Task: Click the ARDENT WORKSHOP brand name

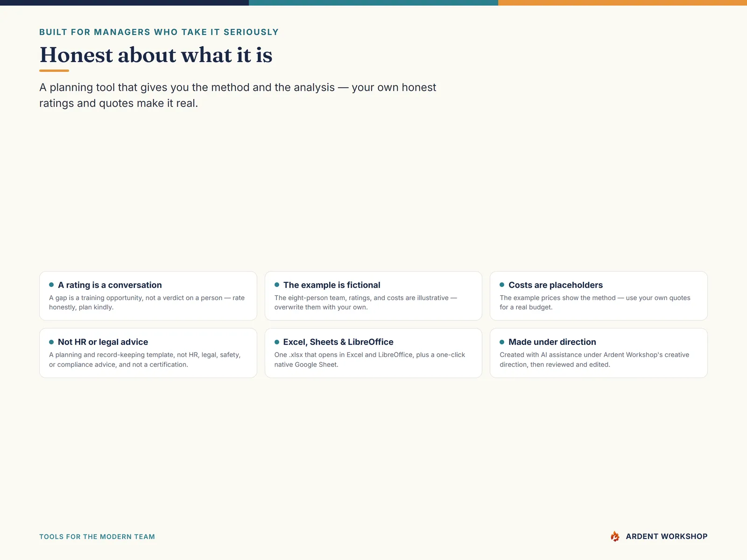Action: [x=667, y=537]
